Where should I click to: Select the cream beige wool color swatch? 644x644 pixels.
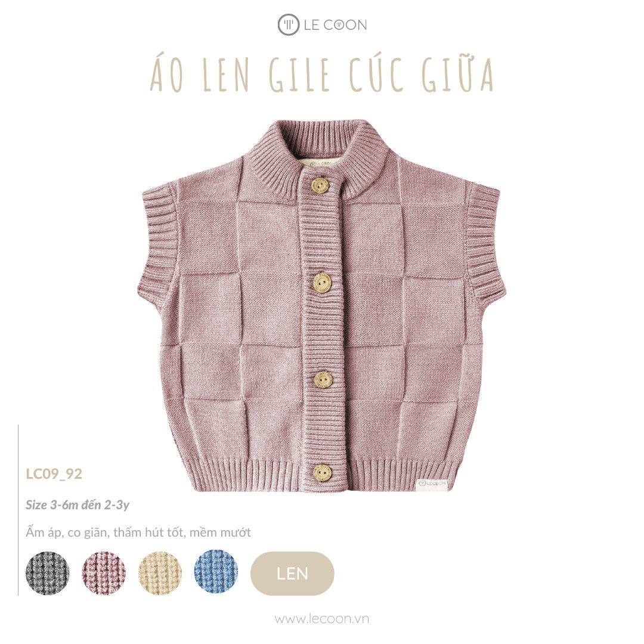pos(160,573)
